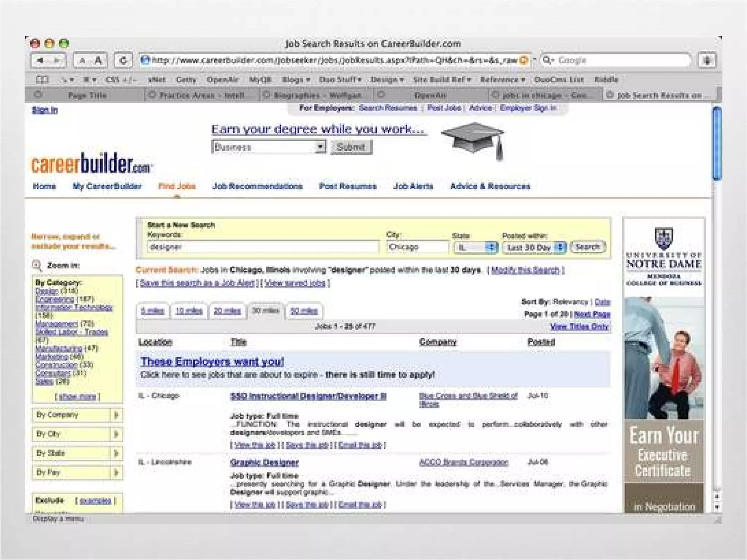Viewport: 747px width, 560px height.
Task: Click the browser Back arrow button
Action: [40, 61]
